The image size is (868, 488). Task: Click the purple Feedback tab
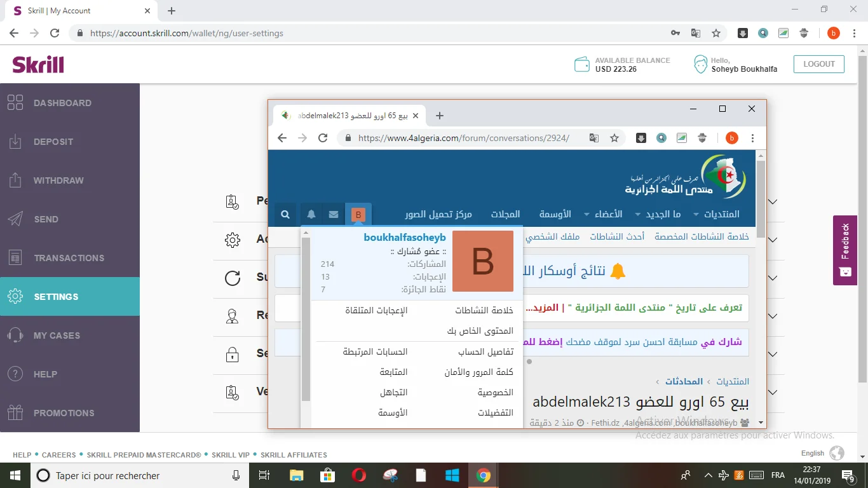[844, 250]
